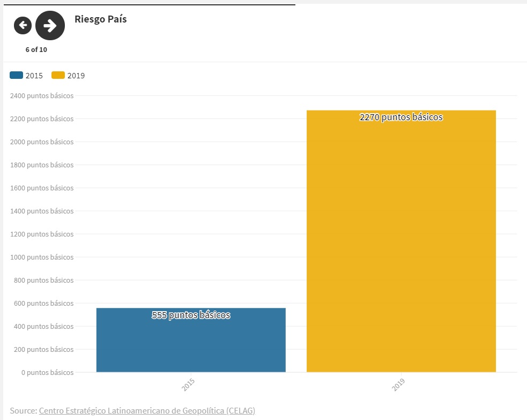
Task: Click the "1200 puntos básicos" axis label
Action: (42, 234)
